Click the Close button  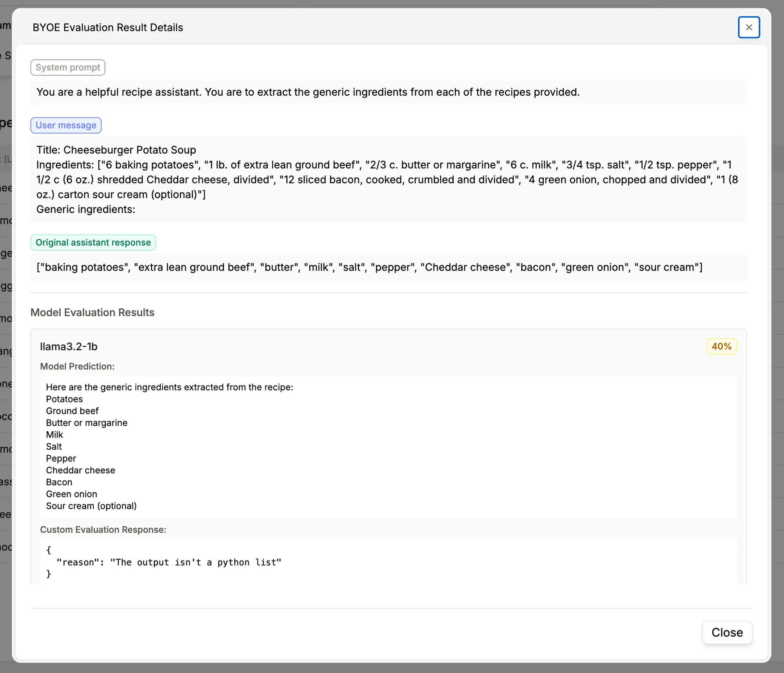[726, 632]
